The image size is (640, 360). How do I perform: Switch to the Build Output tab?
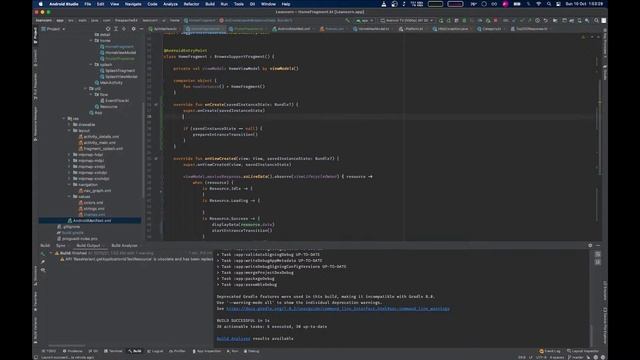pyautogui.click(x=88, y=245)
